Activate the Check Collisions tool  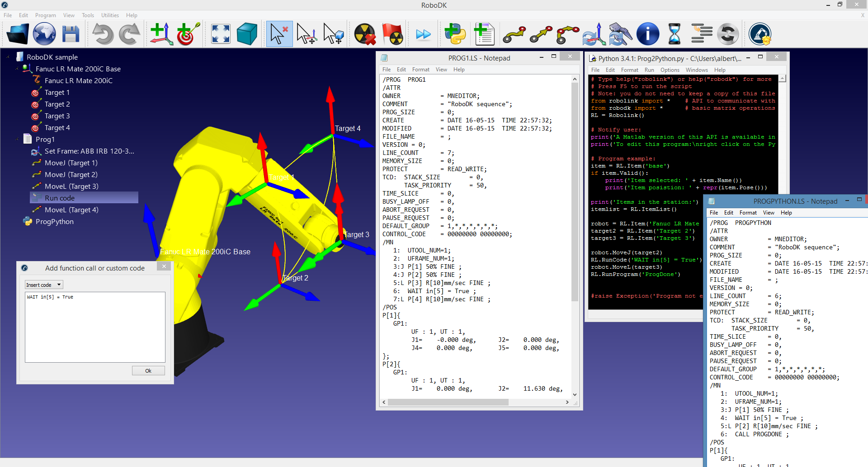pyautogui.click(x=365, y=33)
